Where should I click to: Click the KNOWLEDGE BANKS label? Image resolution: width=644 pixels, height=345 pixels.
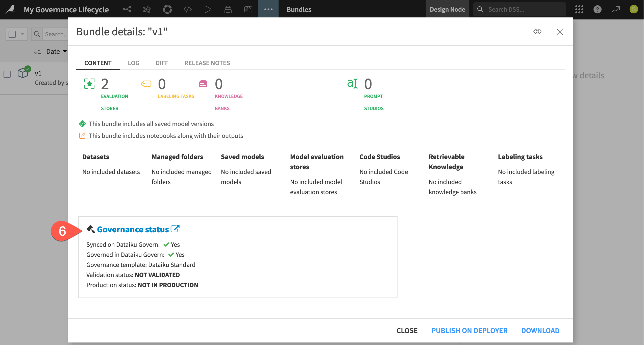coord(229,102)
